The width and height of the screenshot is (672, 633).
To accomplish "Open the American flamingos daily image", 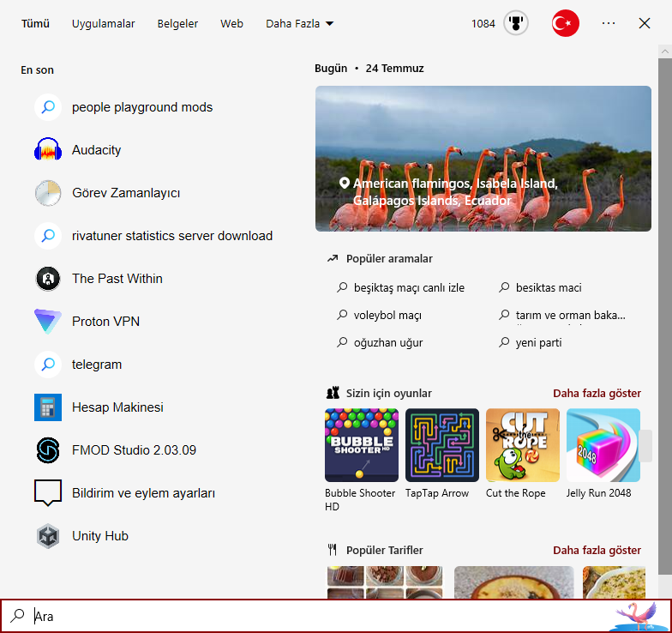I will [483, 159].
